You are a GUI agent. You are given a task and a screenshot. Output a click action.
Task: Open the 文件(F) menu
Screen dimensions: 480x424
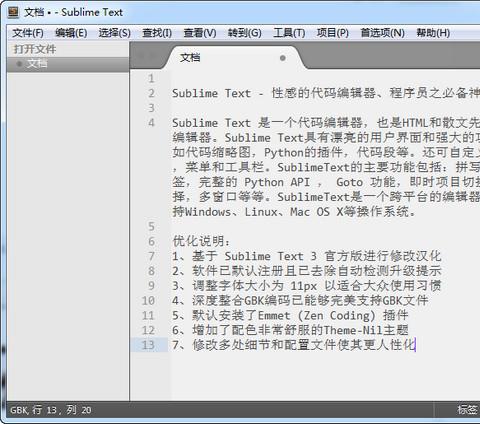[28, 33]
